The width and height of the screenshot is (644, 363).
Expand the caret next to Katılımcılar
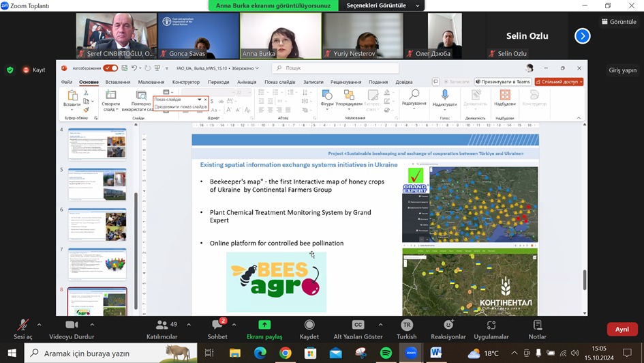[189, 325]
